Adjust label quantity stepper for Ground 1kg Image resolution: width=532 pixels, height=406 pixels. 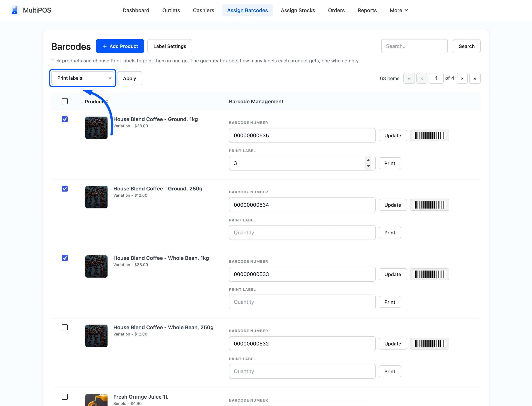click(x=368, y=163)
